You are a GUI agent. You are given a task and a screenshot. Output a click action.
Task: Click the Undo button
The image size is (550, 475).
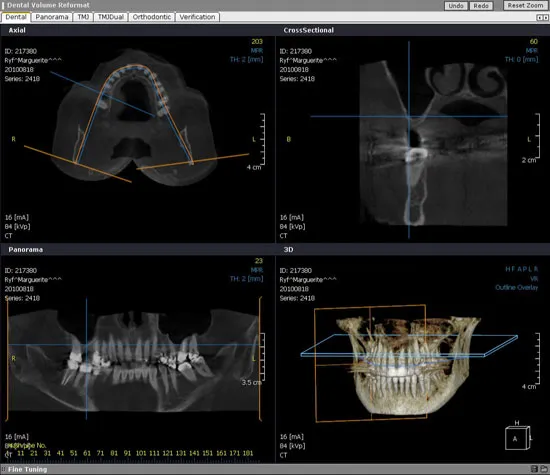[x=456, y=6]
